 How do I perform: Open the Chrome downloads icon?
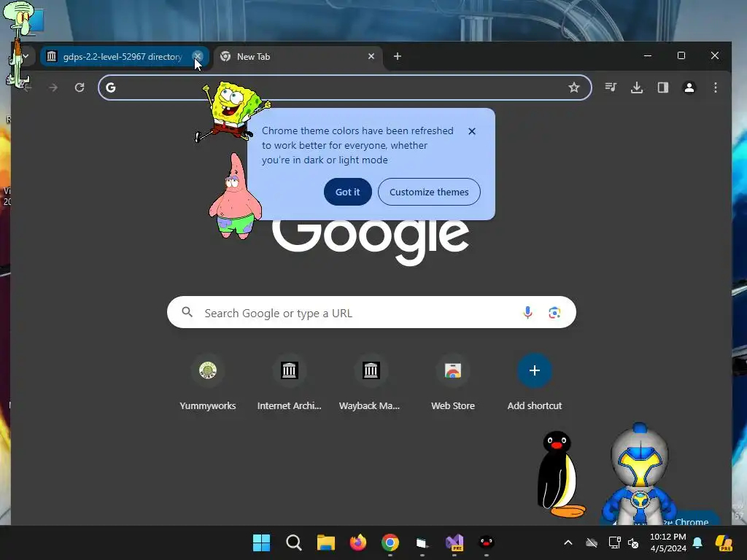[x=637, y=87]
